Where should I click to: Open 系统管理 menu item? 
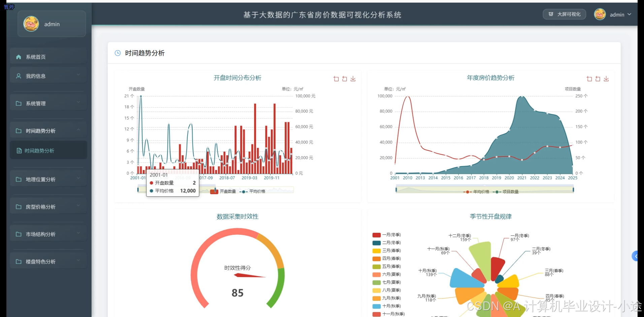[x=49, y=103]
